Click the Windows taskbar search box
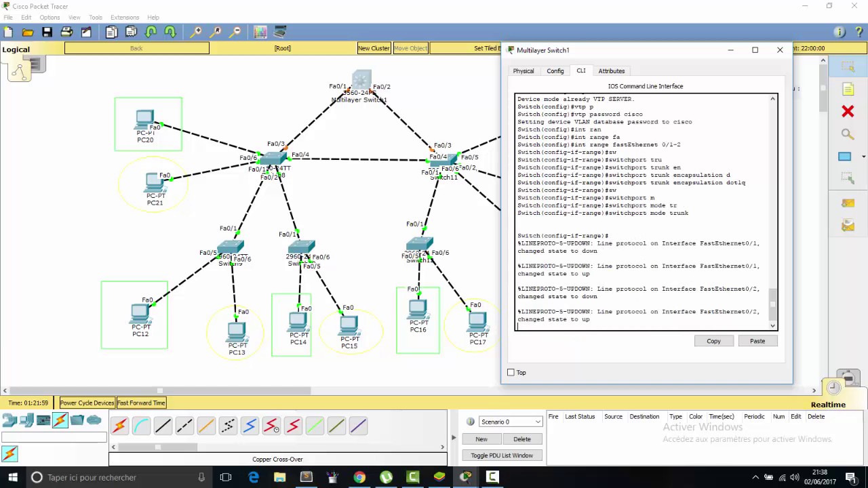Image resolution: width=868 pixels, height=488 pixels. pyautogui.click(x=119, y=477)
